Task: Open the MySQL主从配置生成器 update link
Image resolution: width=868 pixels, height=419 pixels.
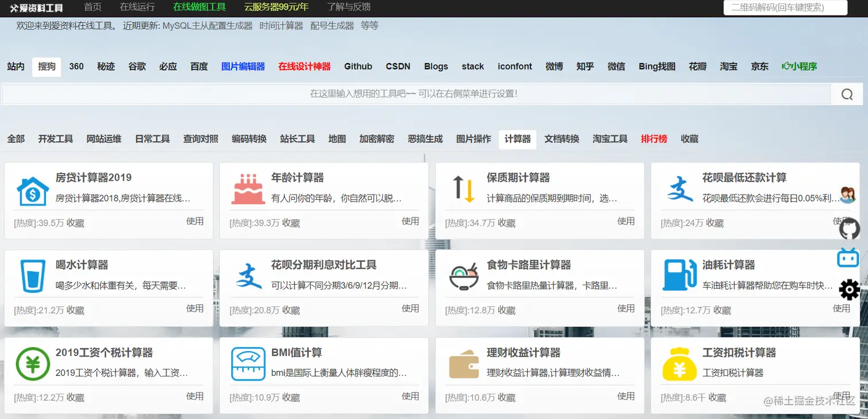Action: click(x=208, y=26)
